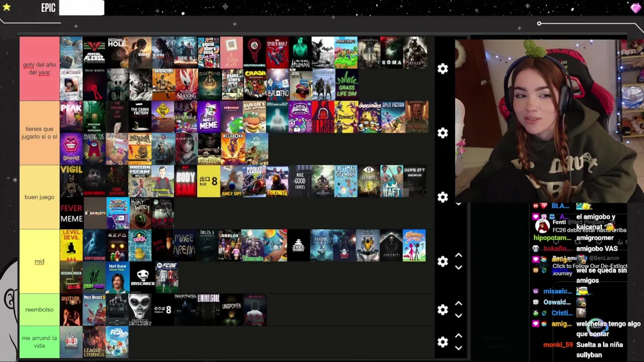644x362 pixels.
Task: Move 'me arruinó la vida' tier up
Action: point(458,336)
